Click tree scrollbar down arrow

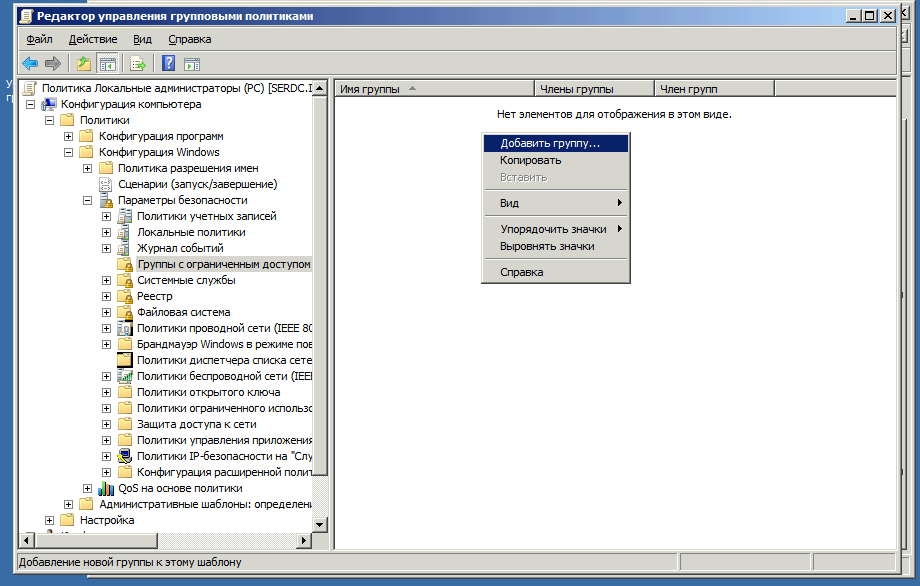point(320,524)
